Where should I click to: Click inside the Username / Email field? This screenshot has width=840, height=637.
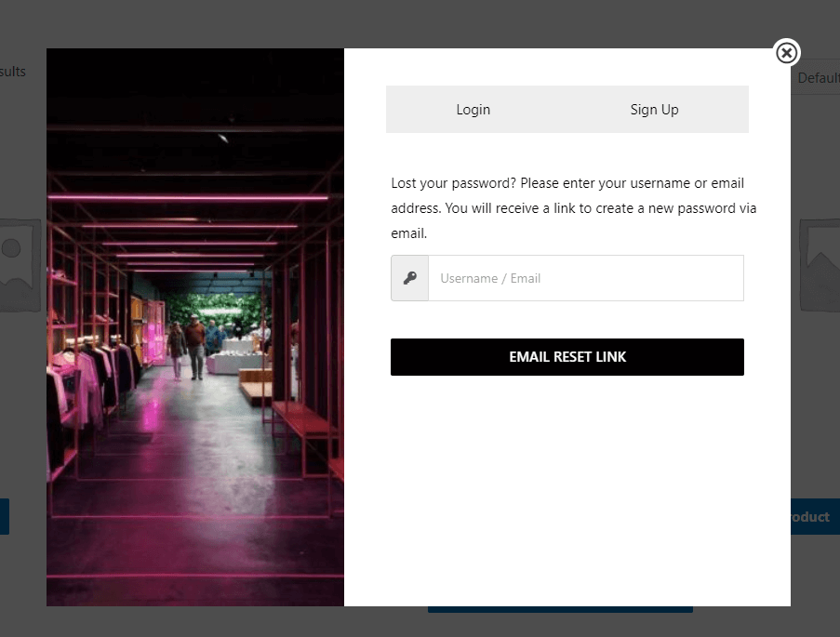pos(586,277)
